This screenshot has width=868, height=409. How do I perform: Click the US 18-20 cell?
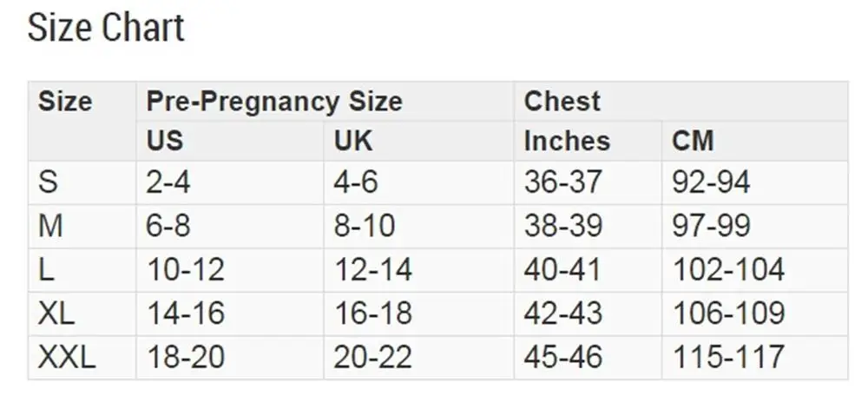(186, 358)
